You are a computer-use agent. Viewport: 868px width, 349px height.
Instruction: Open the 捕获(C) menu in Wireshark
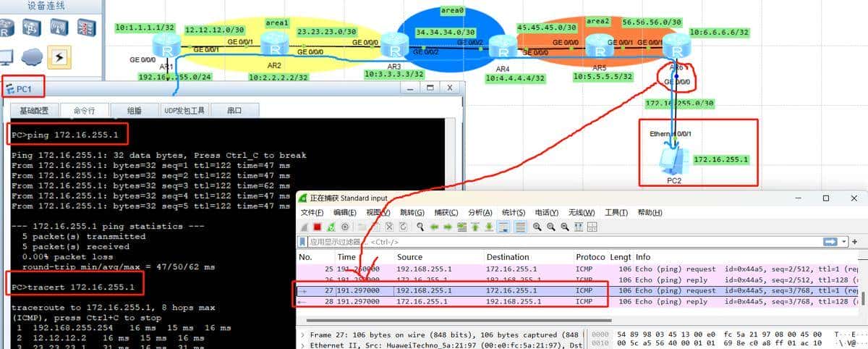click(x=446, y=212)
